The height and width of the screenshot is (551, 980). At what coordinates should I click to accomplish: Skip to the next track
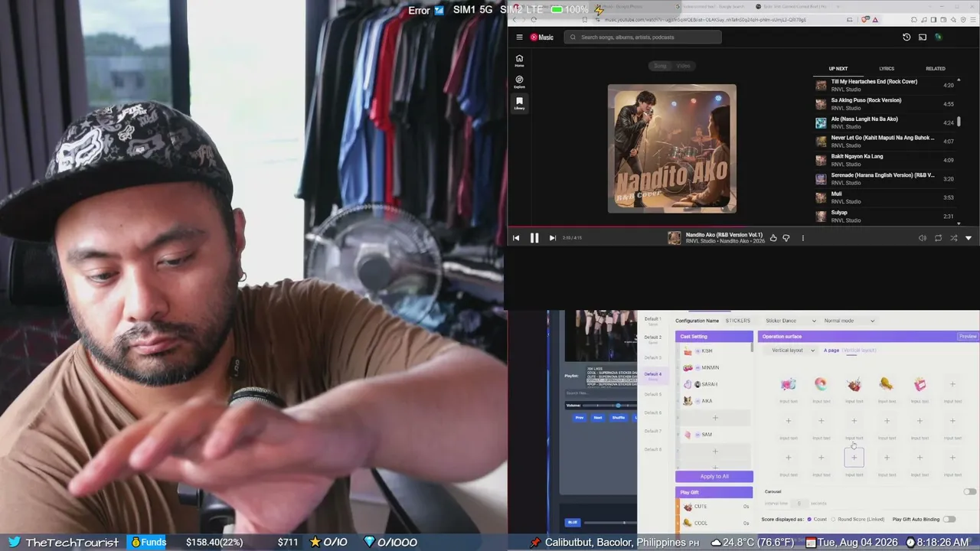click(552, 238)
